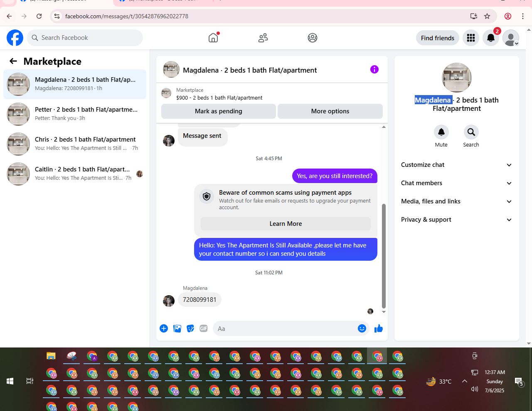Choose a GIF icon in composer
The width and height of the screenshot is (532, 411).
click(x=204, y=328)
